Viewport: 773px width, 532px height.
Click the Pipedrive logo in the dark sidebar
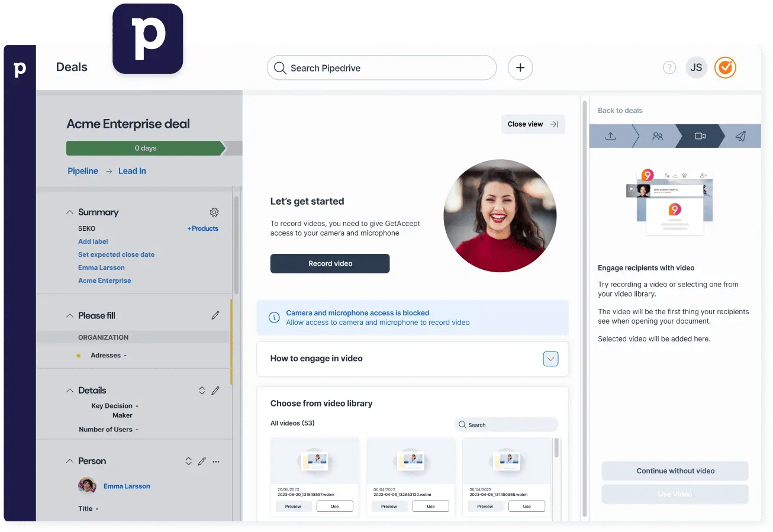tap(20, 69)
